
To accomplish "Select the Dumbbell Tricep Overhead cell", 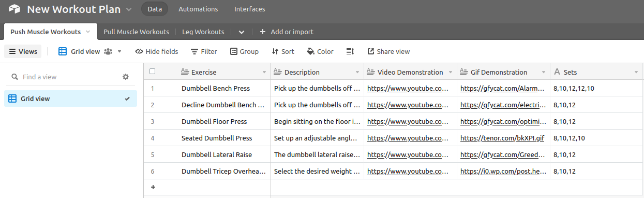I will pos(224,172).
